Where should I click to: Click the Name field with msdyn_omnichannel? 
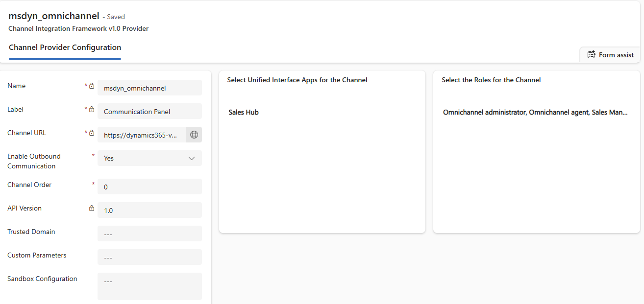pyautogui.click(x=149, y=88)
